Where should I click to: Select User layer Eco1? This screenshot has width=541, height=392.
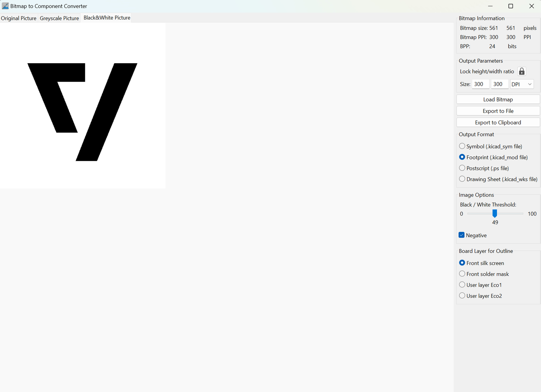(x=462, y=285)
